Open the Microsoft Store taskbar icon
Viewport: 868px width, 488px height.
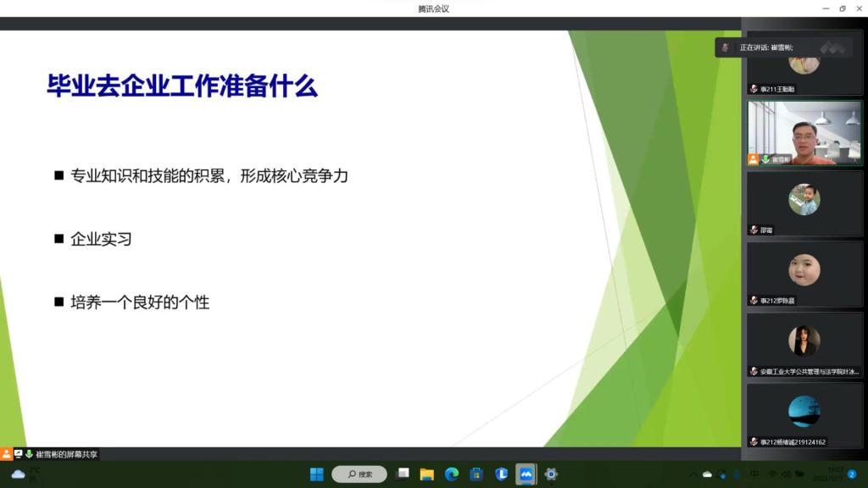(x=476, y=474)
